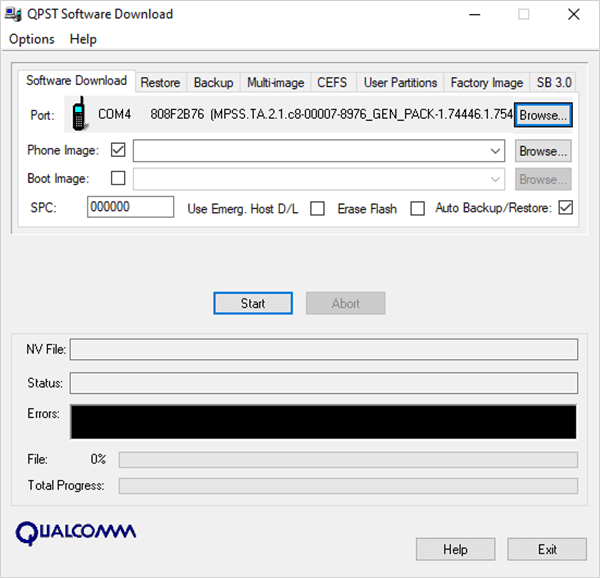This screenshot has width=600, height=578.
Task: Open the Options menu
Action: click(x=32, y=39)
